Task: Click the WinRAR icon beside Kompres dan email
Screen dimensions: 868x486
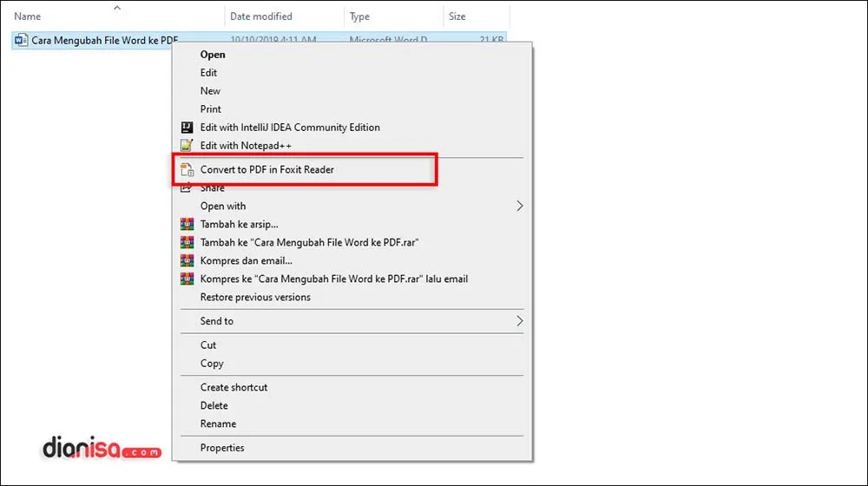Action: pos(187,260)
